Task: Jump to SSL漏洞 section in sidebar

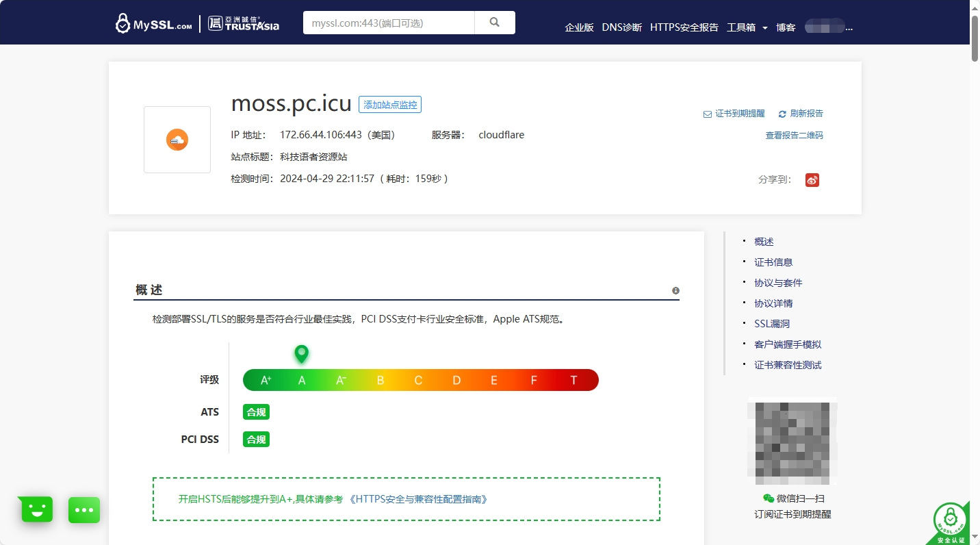Action: point(772,324)
